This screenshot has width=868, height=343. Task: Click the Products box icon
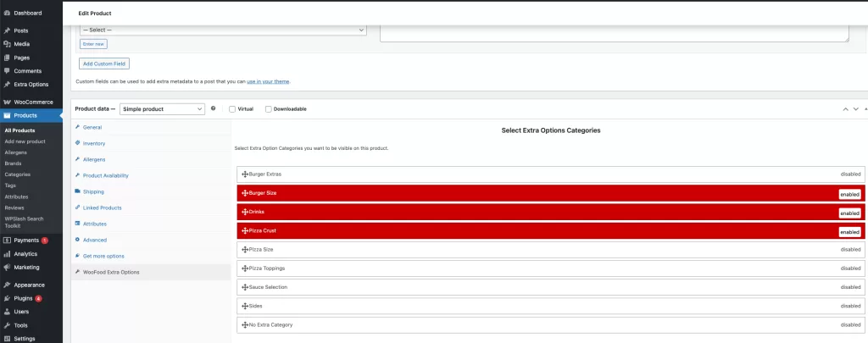(7, 115)
